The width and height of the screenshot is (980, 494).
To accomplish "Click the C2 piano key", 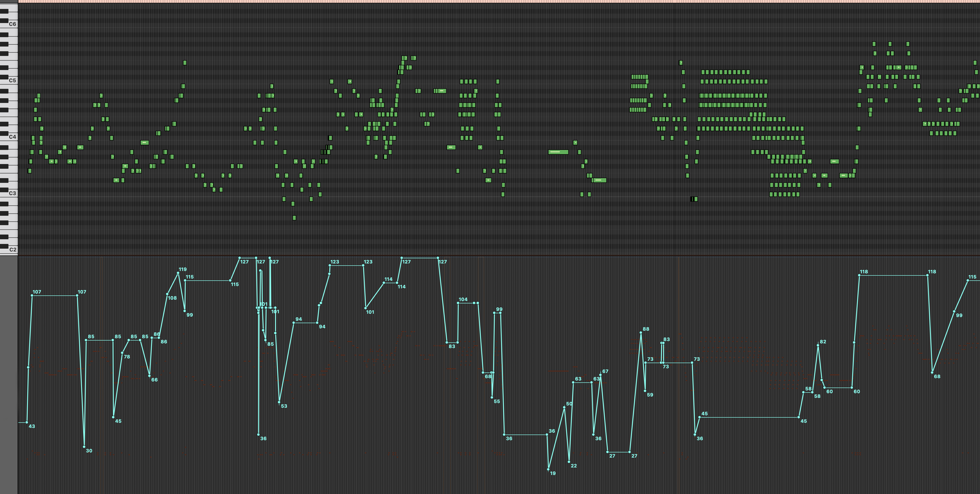I will click(12, 249).
